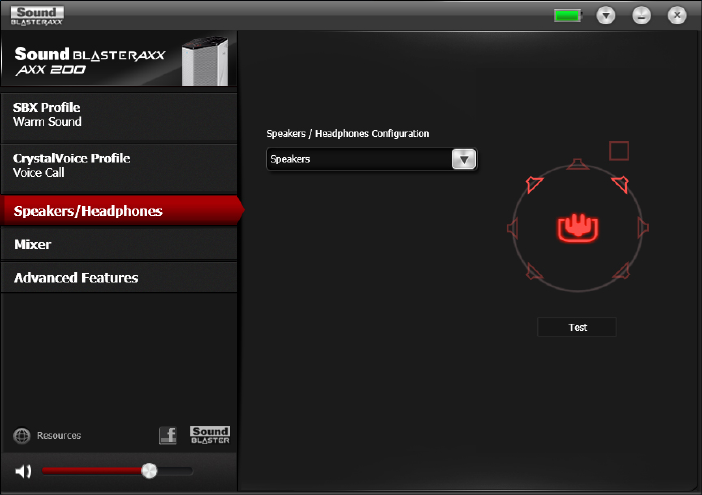The height and width of the screenshot is (495, 702).
Task: Click the side right speaker icon
Action: pyautogui.click(x=643, y=228)
